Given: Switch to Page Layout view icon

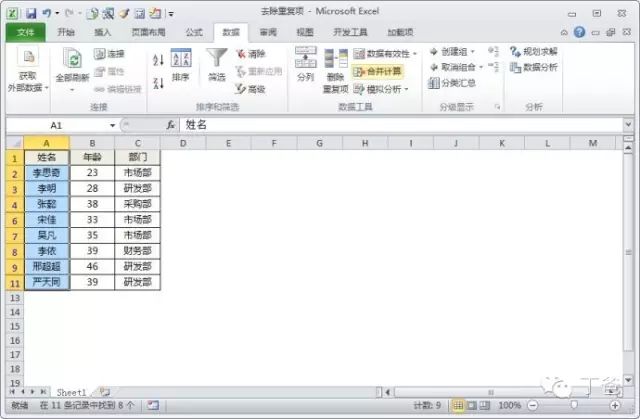Looking at the screenshot, I should tap(471, 405).
